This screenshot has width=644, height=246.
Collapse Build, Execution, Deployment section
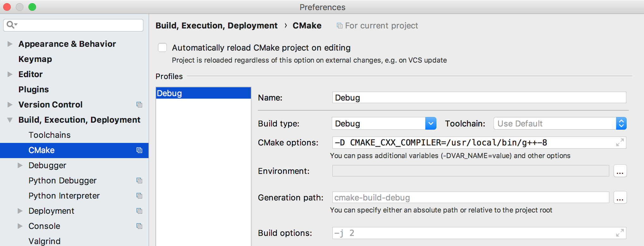point(10,120)
